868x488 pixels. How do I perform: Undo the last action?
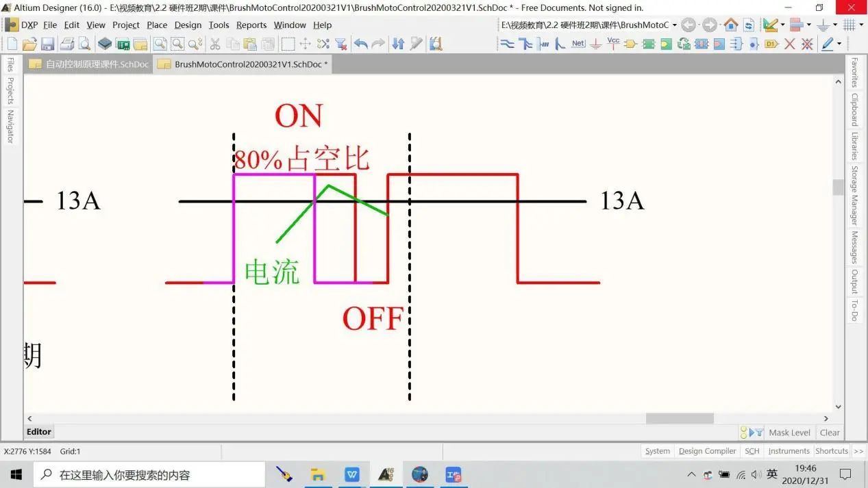(x=360, y=44)
